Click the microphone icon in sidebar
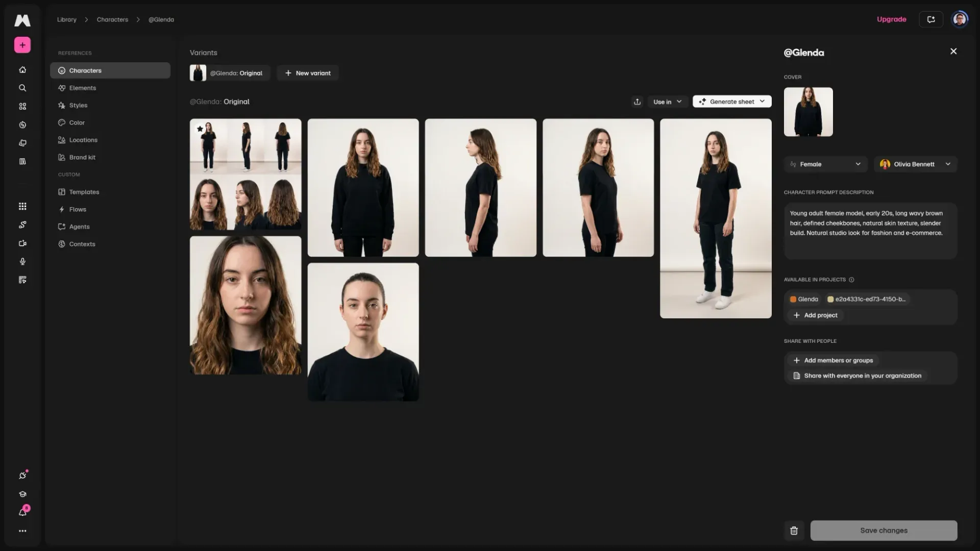This screenshot has width=980, height=551. tap(22, 262)
